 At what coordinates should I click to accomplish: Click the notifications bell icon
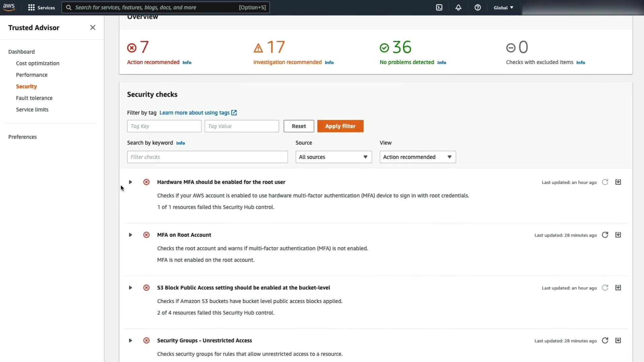tap(458, 7)
